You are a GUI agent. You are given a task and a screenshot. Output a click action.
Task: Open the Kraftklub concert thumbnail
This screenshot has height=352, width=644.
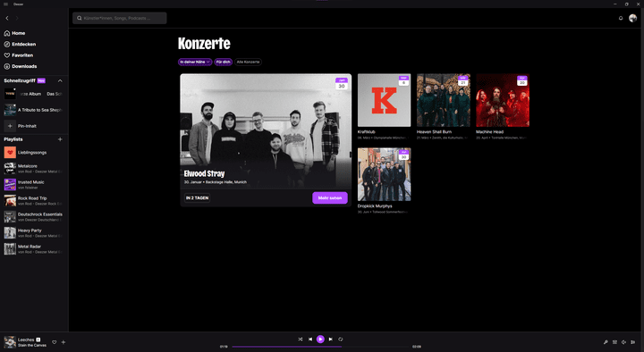point(384,100)
